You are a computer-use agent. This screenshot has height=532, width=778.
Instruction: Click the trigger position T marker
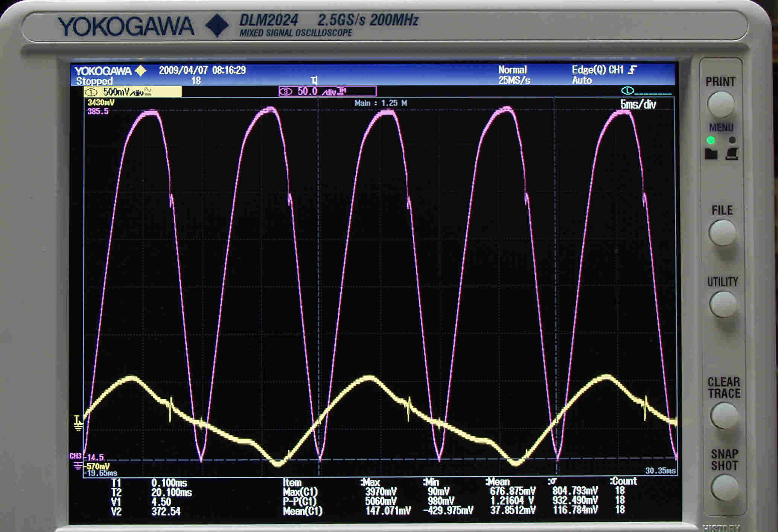314,80
